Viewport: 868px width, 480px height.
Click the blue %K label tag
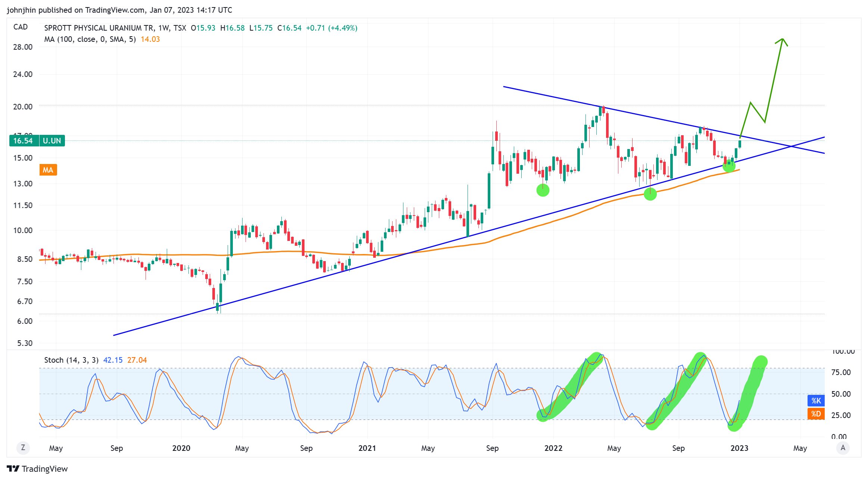tap(816, 401)
